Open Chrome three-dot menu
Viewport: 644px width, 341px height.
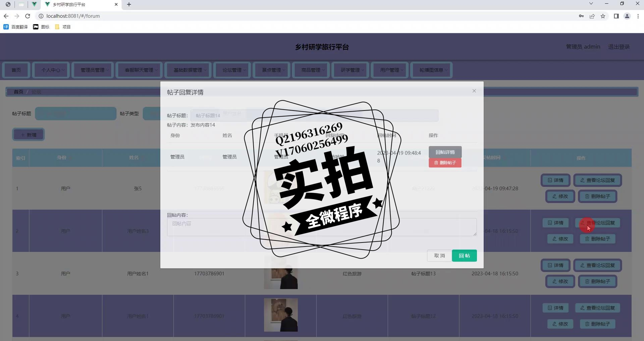click(x=638, y=16)
